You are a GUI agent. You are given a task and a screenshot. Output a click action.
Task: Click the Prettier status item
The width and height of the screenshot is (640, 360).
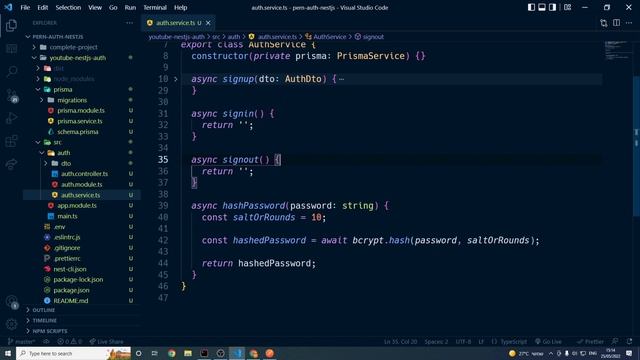pos(590,342)
